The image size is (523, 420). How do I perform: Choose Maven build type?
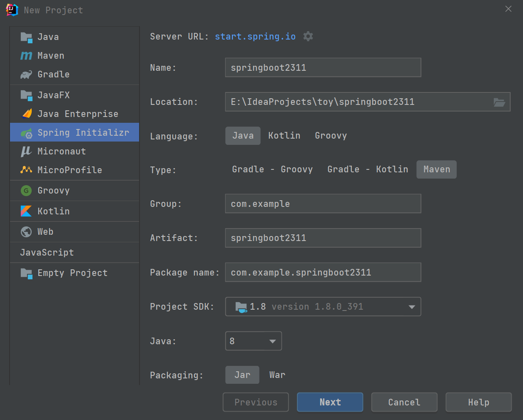436,169
